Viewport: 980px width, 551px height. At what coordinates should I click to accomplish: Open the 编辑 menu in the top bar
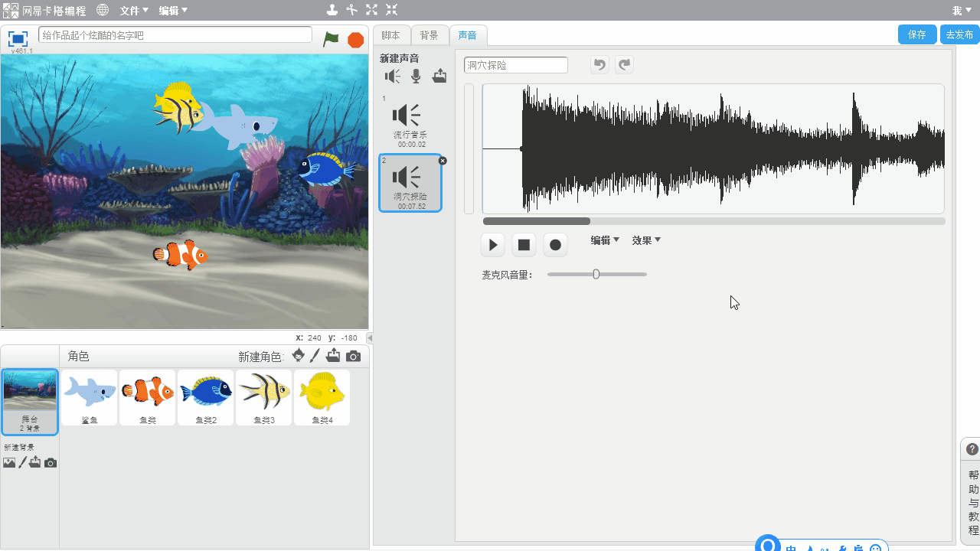tap(173, 11)
